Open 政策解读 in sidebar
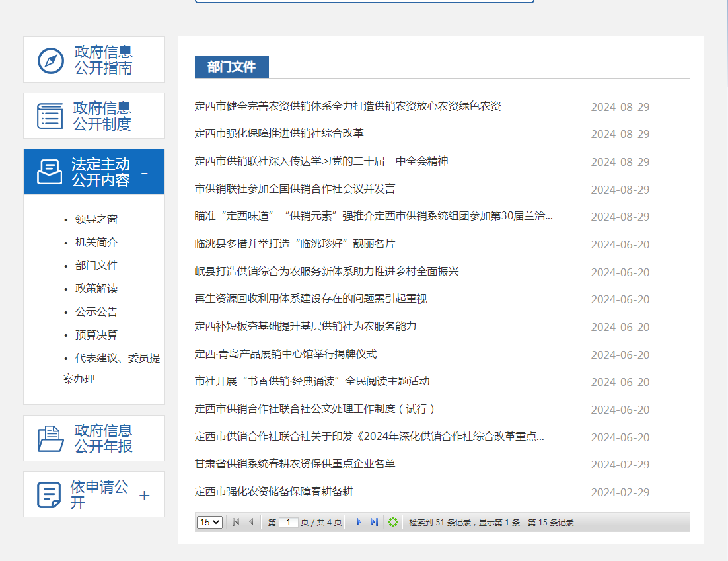The height and width of the screenshot is (561, 728). (96, 288)
